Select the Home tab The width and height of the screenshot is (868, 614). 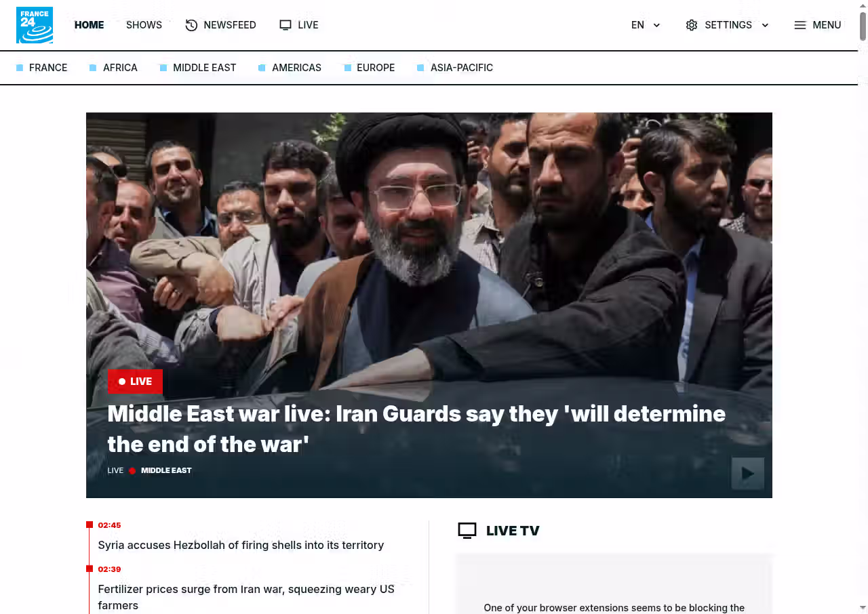pos(89,25)
